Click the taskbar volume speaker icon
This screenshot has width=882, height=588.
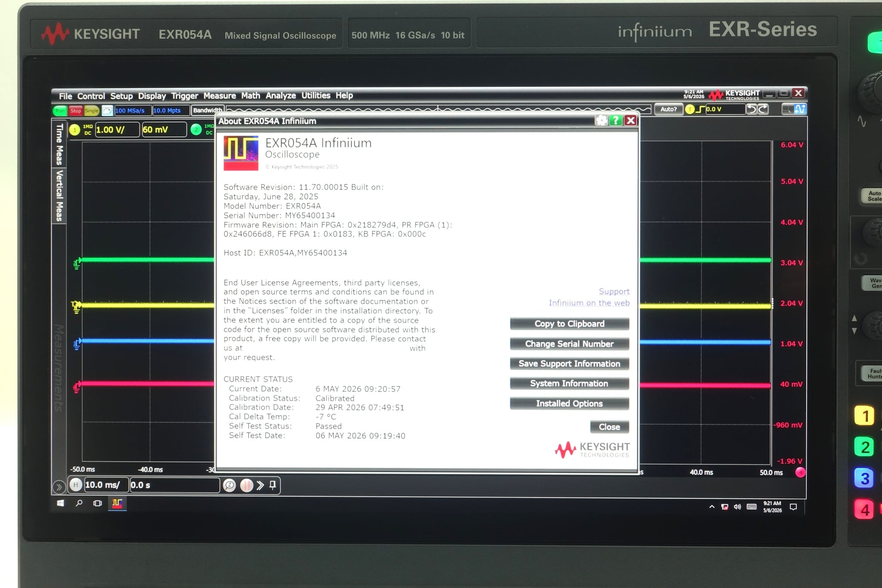737,507
